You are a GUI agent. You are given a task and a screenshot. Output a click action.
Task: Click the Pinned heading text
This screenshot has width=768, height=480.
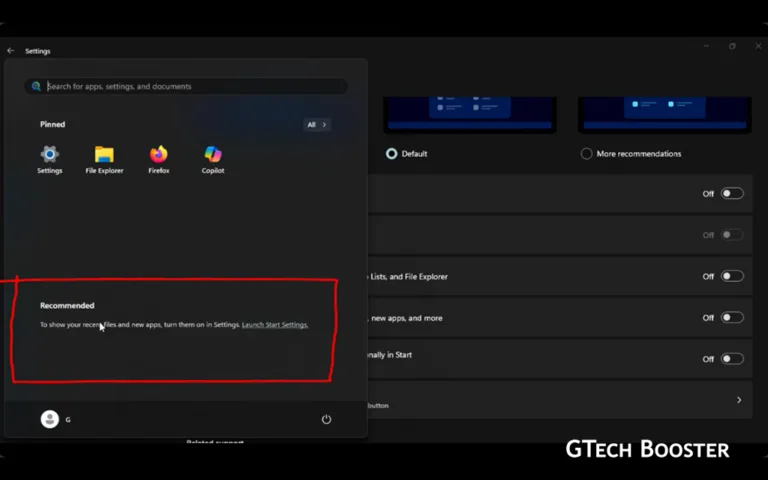[x=52, y=124]
